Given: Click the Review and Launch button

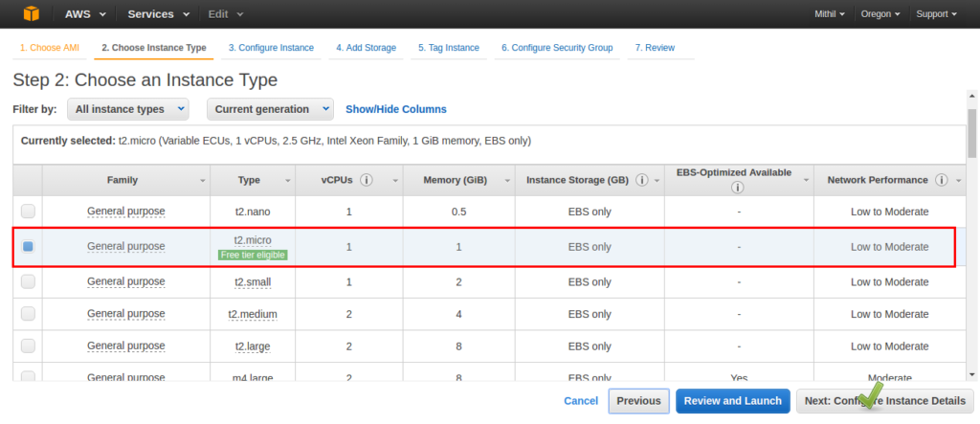Looking at the screenshot, I should [x=732, y=401].
